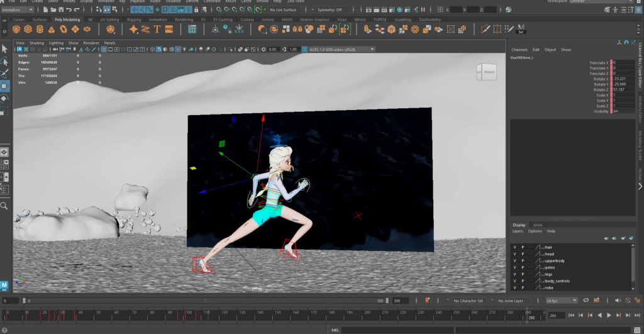Toggle playback P of the body_controls layer
The image size is (644, 334).
[523, 281]
